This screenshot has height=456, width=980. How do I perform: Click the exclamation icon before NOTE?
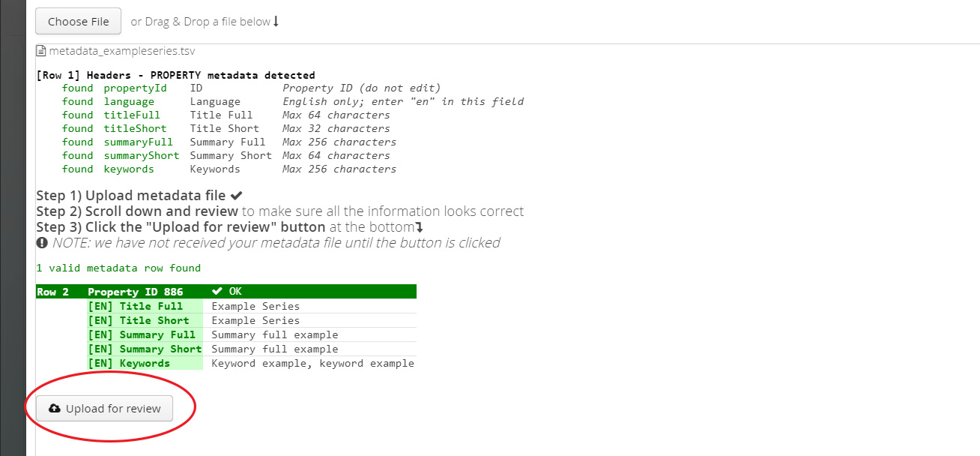click(x=42, y=243)
